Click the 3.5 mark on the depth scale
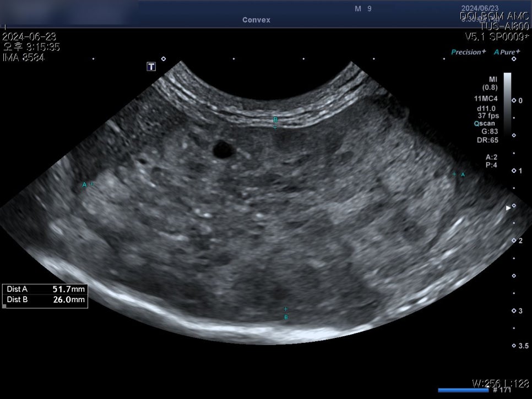 coord(524,346)
